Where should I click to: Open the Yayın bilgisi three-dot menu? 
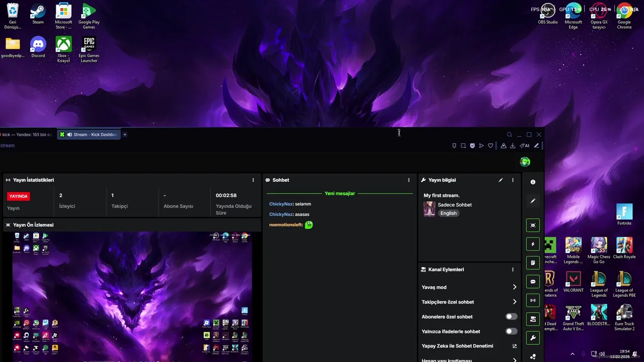click(x=513, y=180)
